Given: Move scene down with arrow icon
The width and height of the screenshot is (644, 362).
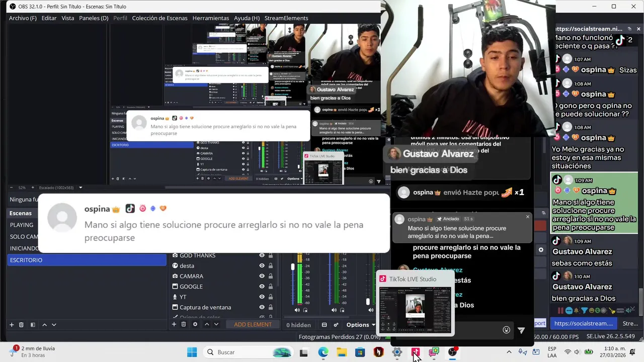Looking at the screenshot, I should (54, 325).
